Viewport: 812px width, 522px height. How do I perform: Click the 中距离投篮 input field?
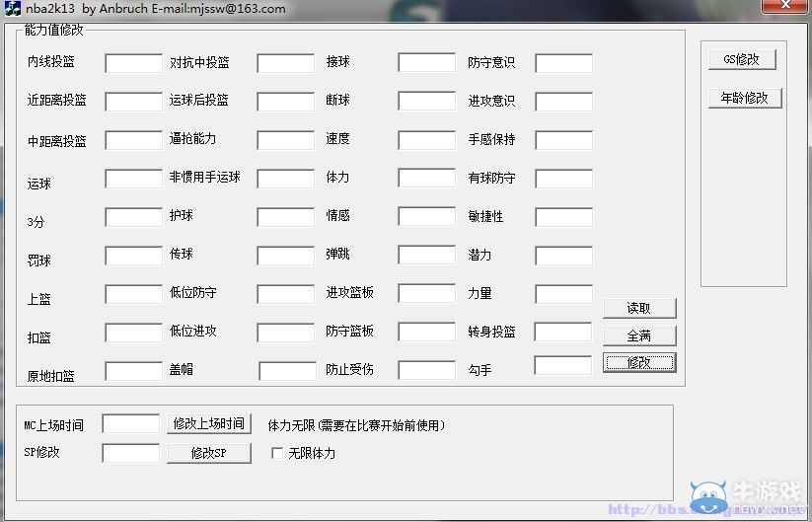click(133, 140)
